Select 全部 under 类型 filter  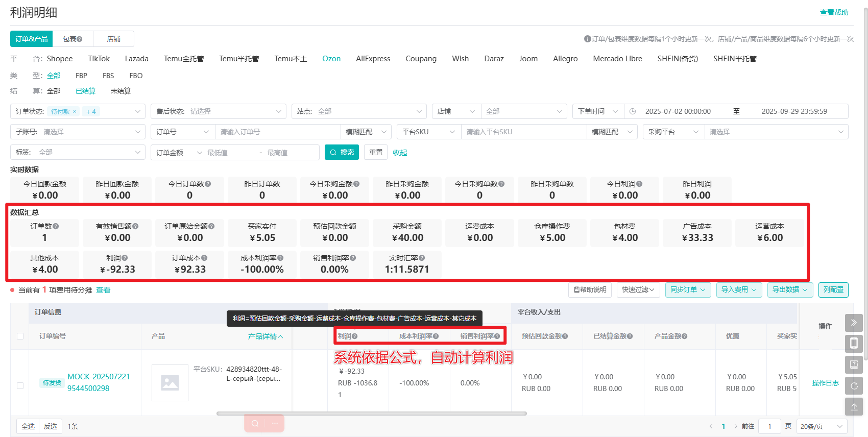pyautogui.click(x=54, y=76)
